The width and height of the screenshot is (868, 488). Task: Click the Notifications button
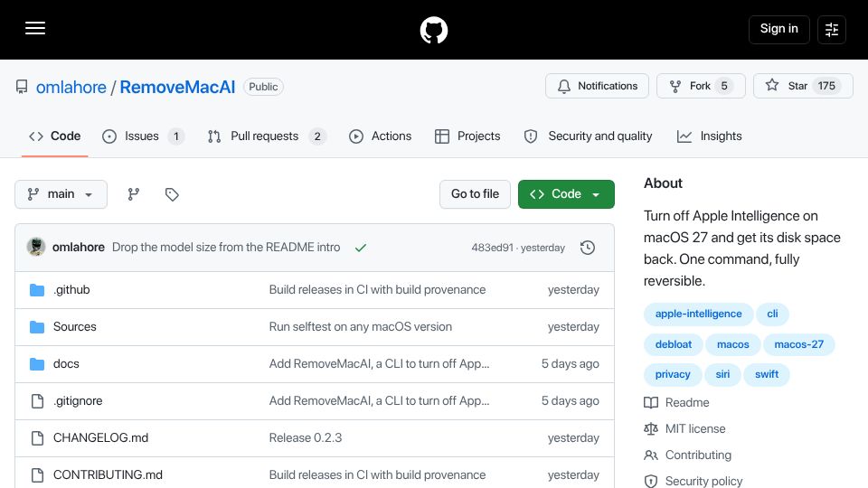click(x=597, y=86)
